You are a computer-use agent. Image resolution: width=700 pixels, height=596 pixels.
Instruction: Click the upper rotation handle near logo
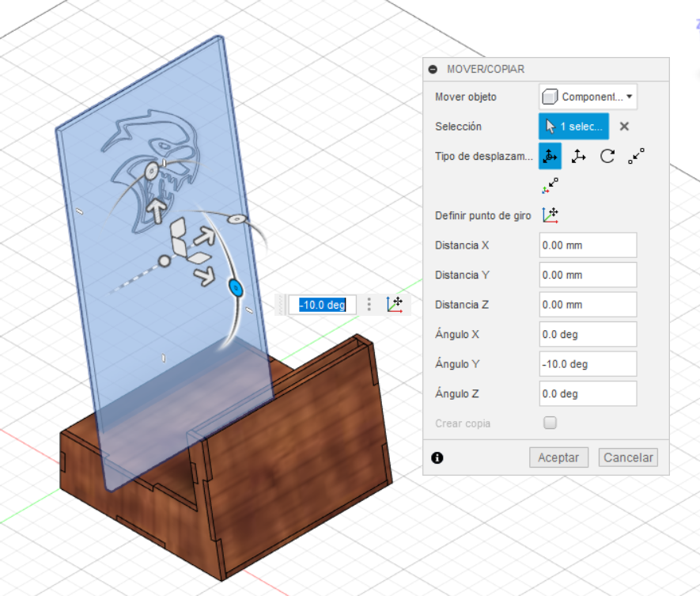(152, 171)
